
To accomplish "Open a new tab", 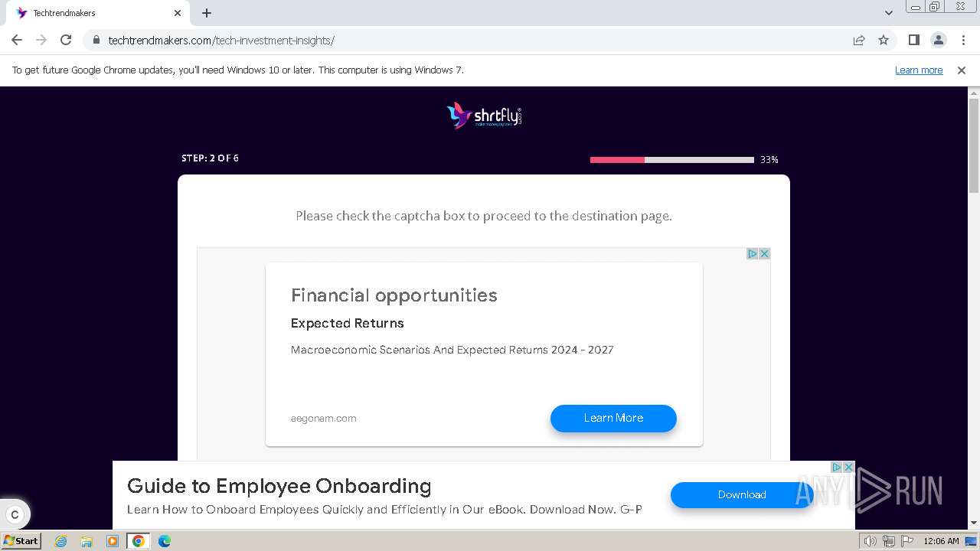I will [x=207, y=13].
